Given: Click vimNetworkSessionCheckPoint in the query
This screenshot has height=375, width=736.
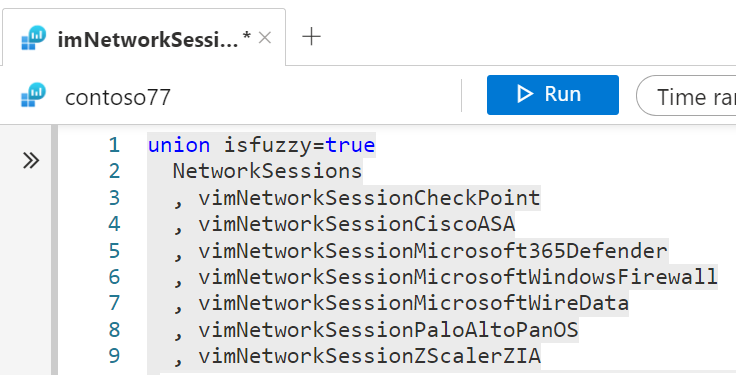Looking at the screenshot, I should [369, 198].
